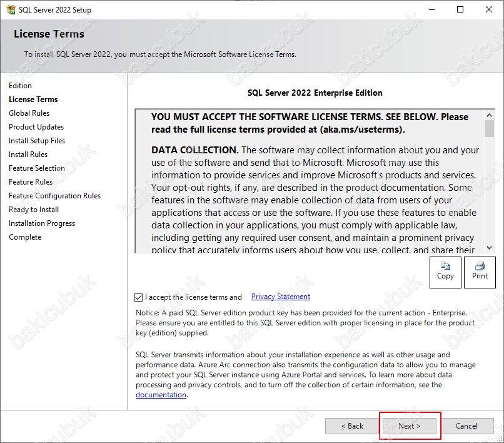Click the Copy button with documents icon
Screen dimensions: 504x443
[445, 272]
